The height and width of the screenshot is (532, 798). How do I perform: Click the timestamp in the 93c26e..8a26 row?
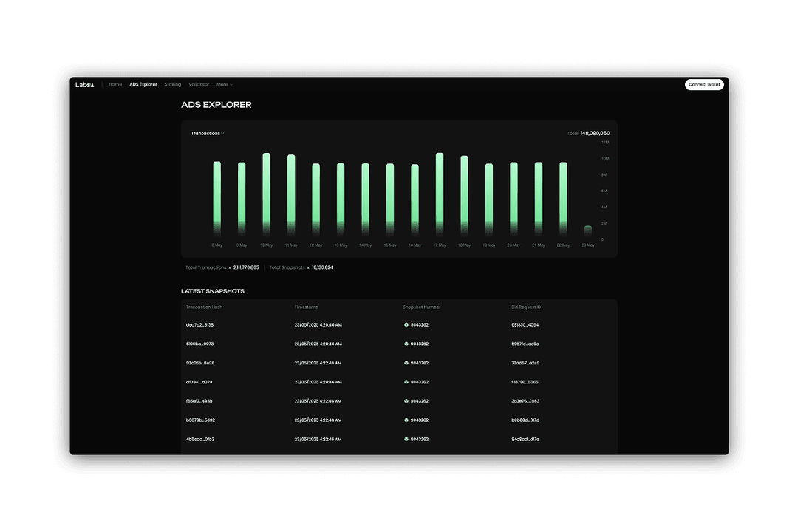click(318, 363)
